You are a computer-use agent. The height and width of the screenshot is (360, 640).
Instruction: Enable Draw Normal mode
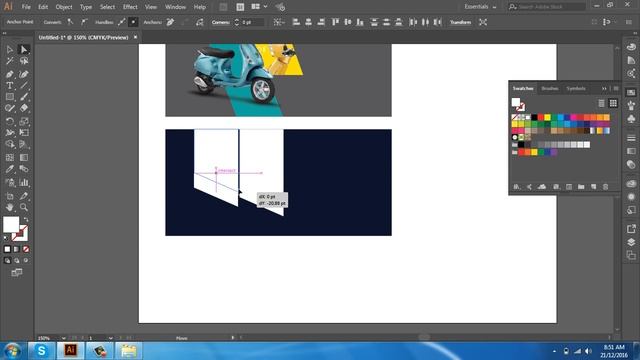coord(7,260)
